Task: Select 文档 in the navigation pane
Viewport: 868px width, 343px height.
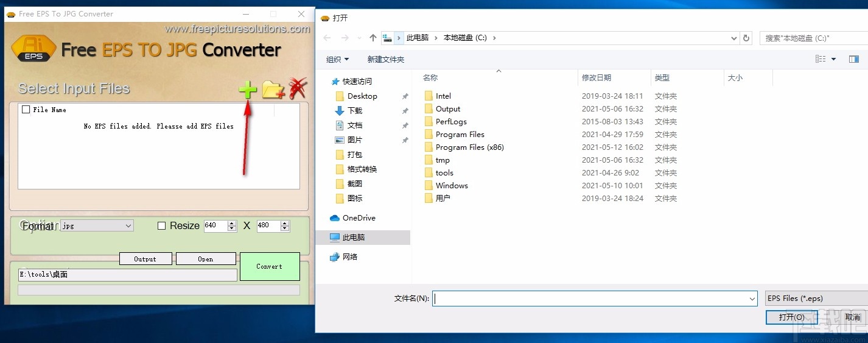Action: pyautogui.click(x=355, y=126)
